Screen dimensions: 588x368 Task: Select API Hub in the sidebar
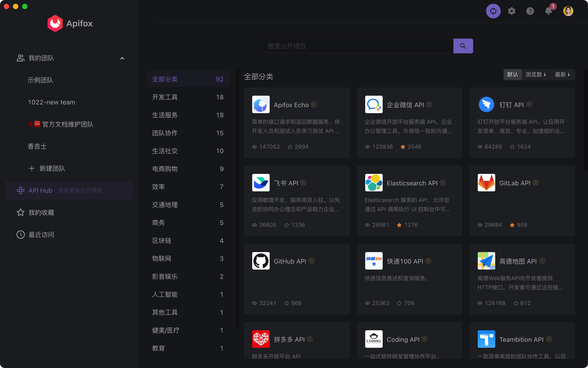(69, 190)
